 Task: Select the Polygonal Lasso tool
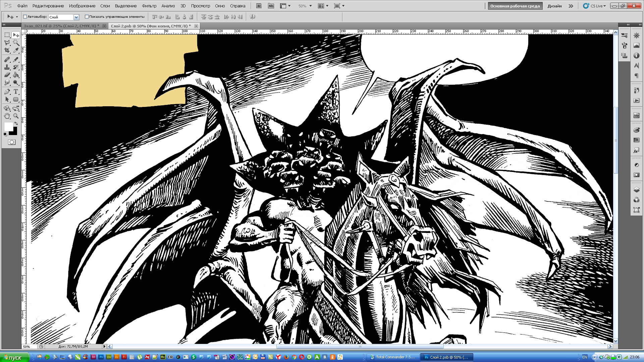(7, 43)
